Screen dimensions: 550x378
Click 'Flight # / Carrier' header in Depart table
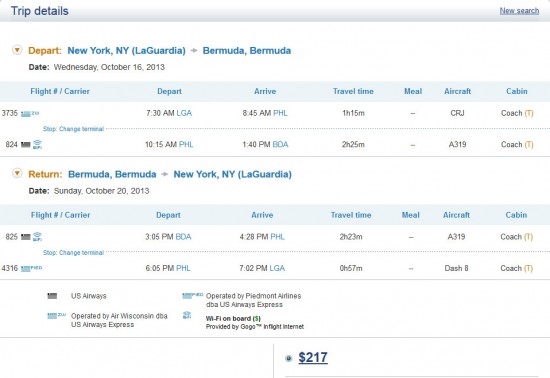pyautogui.click(x=60, y=91)
